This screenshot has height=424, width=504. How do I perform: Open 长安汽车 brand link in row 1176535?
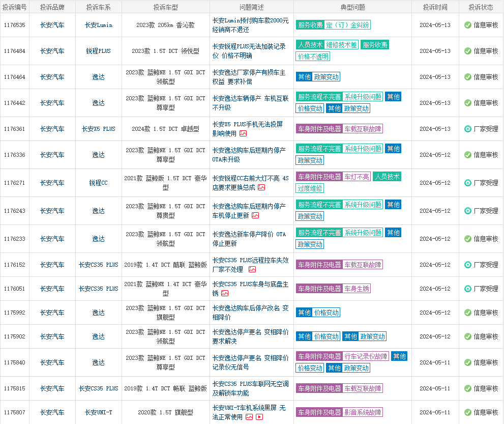(x=52, y=25)
